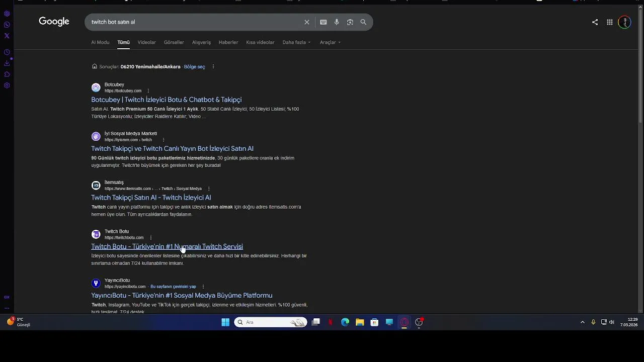
Task: Open the Botcubey Twitch İzleyici Botu result
Action: (166, 100)
